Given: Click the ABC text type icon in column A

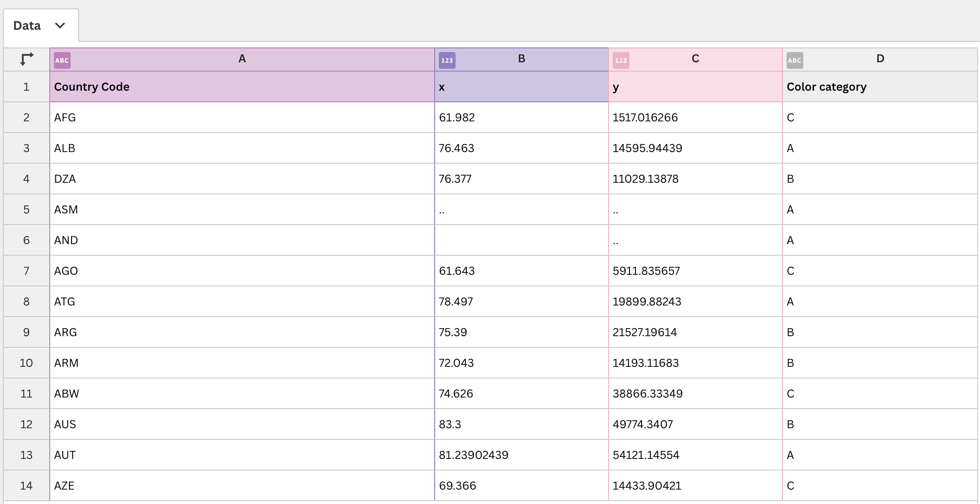Looking at the screenshot, I should [62, 60].
